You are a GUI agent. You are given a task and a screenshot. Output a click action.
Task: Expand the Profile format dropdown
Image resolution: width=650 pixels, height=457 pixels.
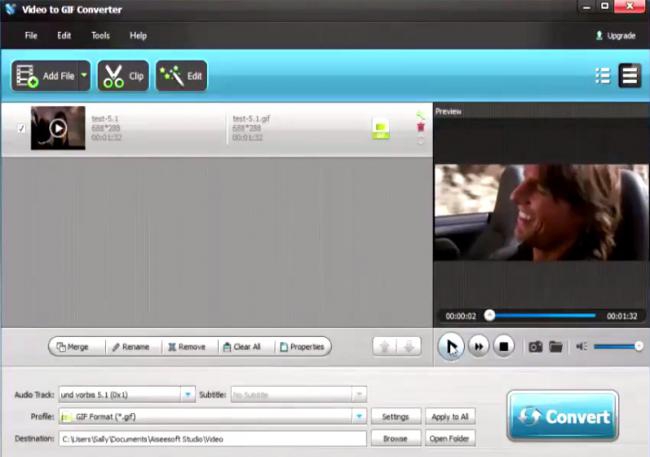click(359, 416)
